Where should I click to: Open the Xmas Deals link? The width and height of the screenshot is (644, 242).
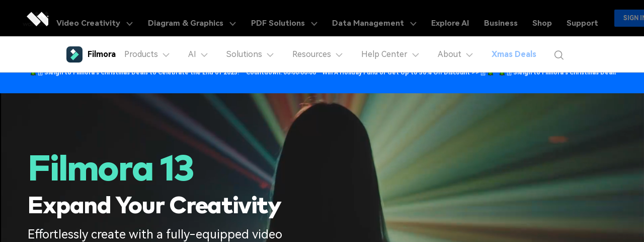(x=514, y=54)
